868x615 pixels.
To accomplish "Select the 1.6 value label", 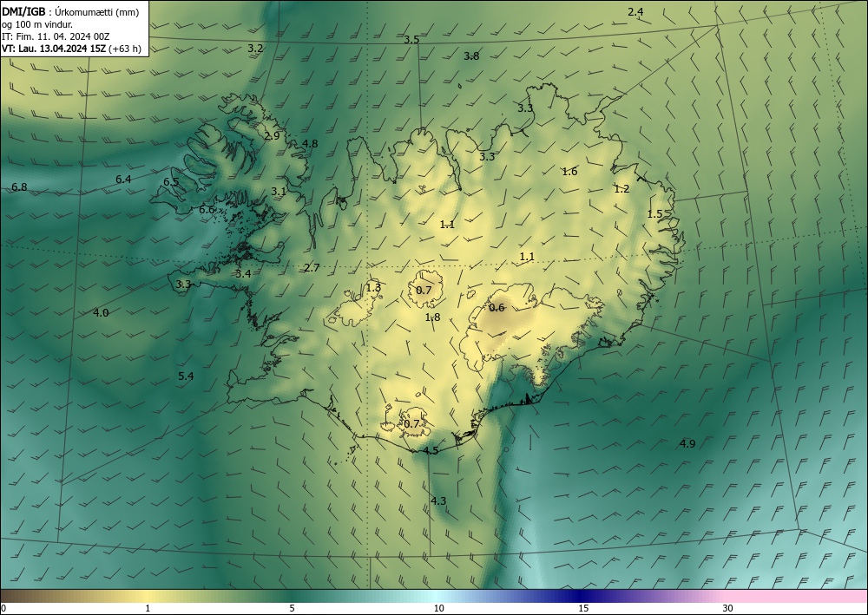I will click(569, 172).
